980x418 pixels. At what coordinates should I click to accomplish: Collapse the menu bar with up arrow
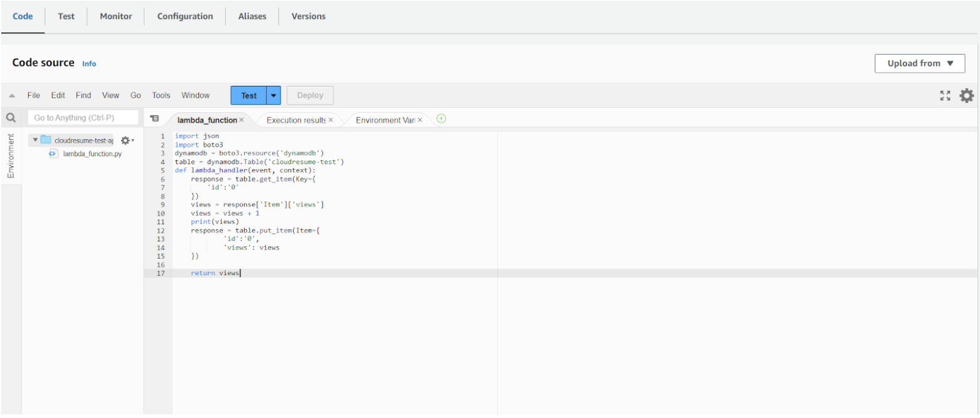coord(12,96)
